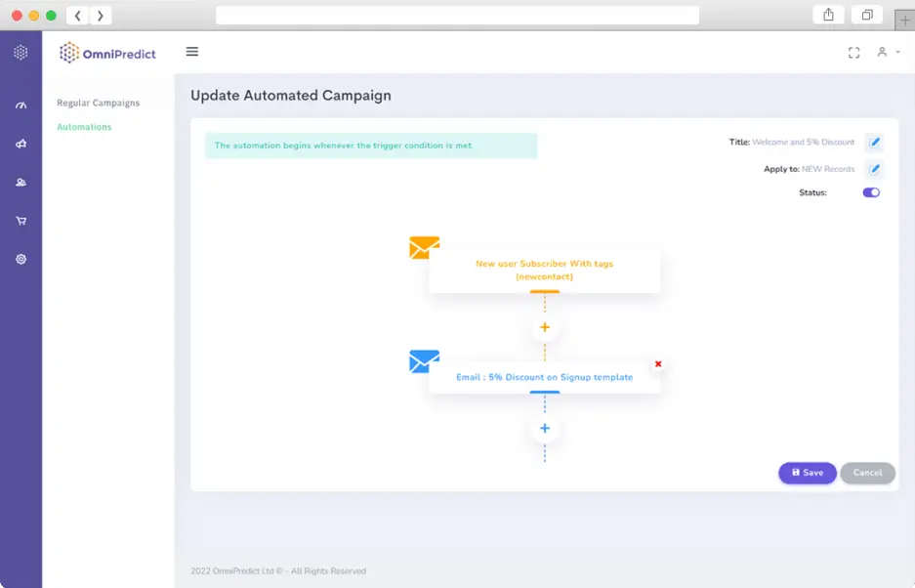Select Automations menu item
The width and height of the screenshot is (915, 588).
(84, 127)
